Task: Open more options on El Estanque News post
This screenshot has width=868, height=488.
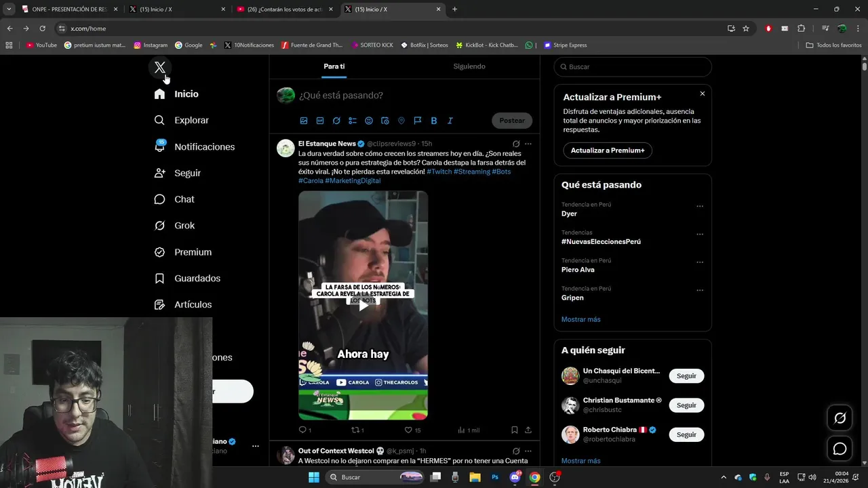Action: (x=528, y=144)
